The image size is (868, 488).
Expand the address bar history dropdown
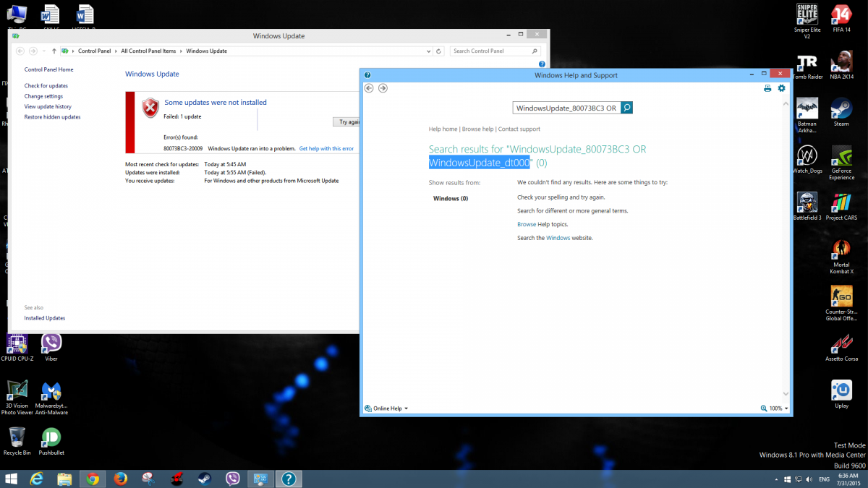coord(429,51)
